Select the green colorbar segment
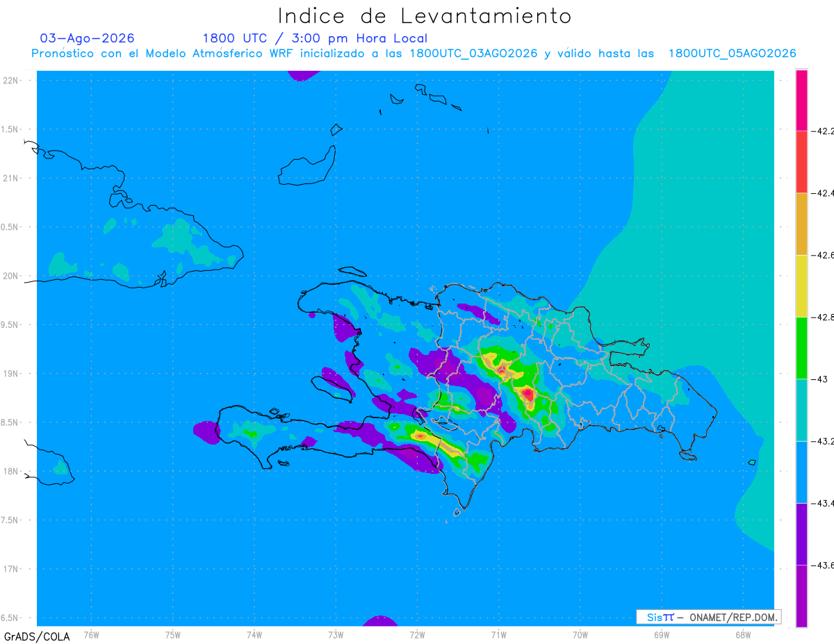Screen dimensions: 834x644 click(801, 347)
